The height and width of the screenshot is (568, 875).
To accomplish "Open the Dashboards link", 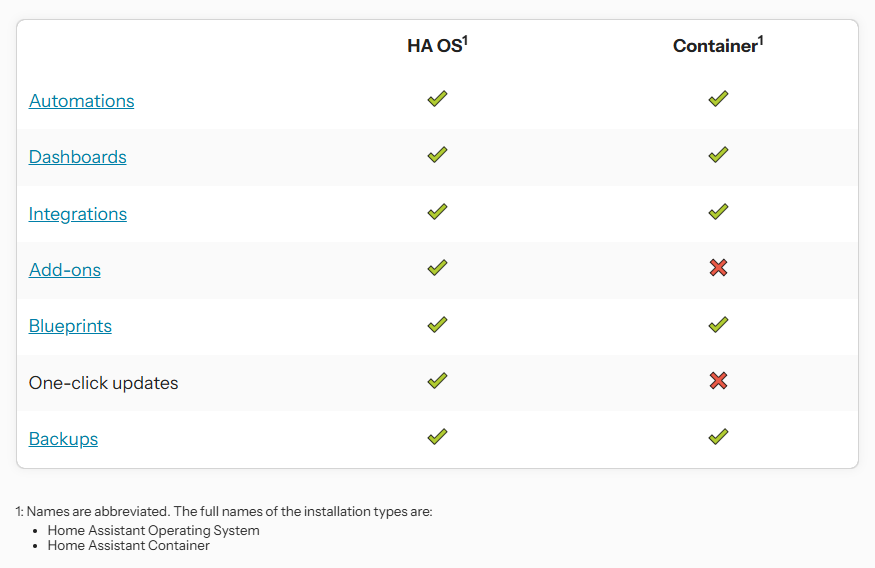I will 77,157.
